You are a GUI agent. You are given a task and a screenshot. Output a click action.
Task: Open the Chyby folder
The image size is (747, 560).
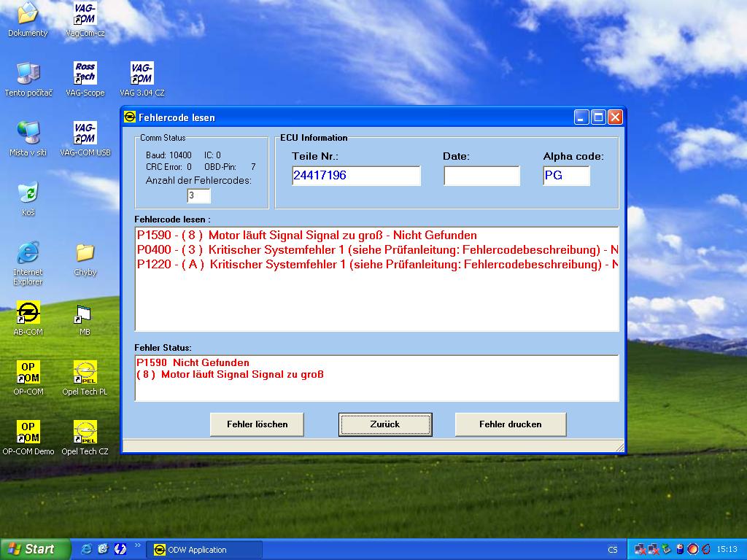coord(85,254)
